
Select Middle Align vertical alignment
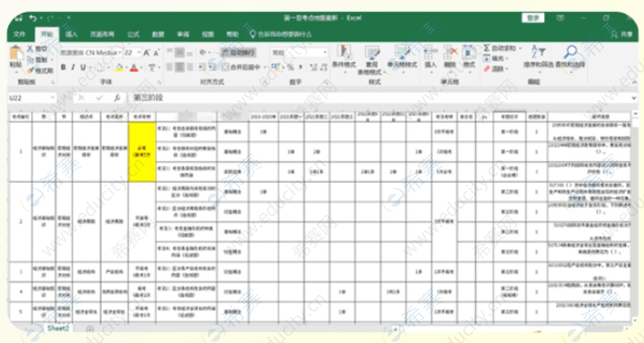[179, 52]
